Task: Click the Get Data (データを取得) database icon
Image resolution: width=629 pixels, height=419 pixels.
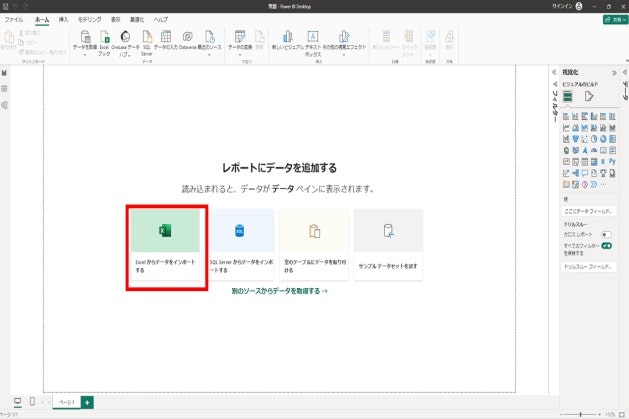Action: [85, 36]
